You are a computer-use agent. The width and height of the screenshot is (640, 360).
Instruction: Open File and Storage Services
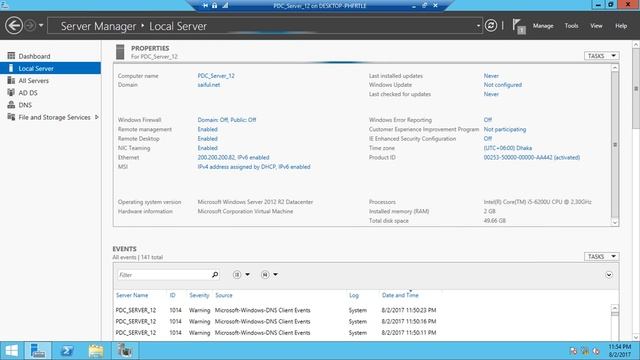pyautogui.click(x=54, y=118)
